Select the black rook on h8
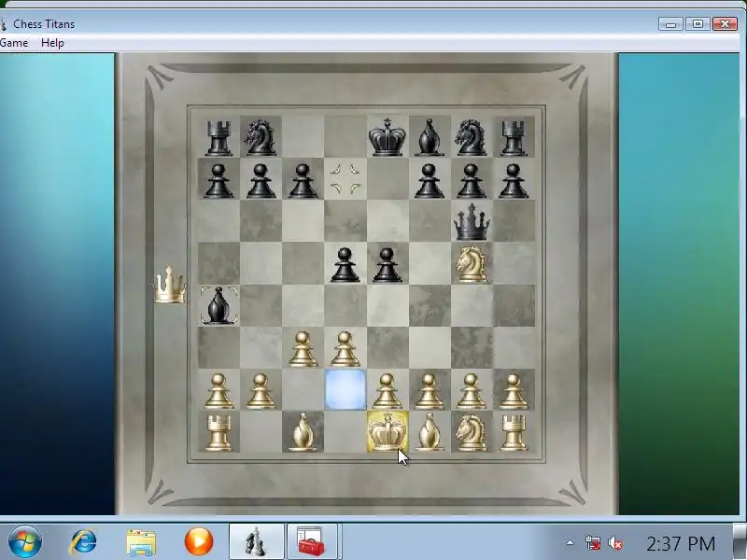Image resolution: width=747 pixels, height=560 pixels. [x=513, y=138]
